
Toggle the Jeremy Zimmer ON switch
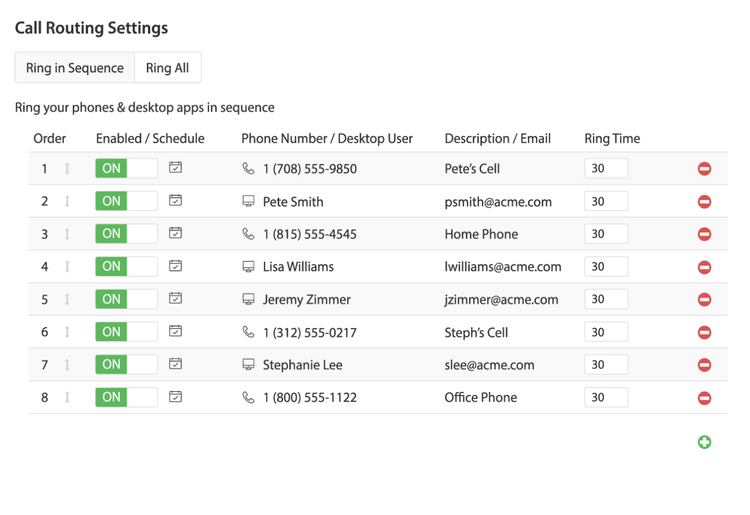tap(126, 299)
